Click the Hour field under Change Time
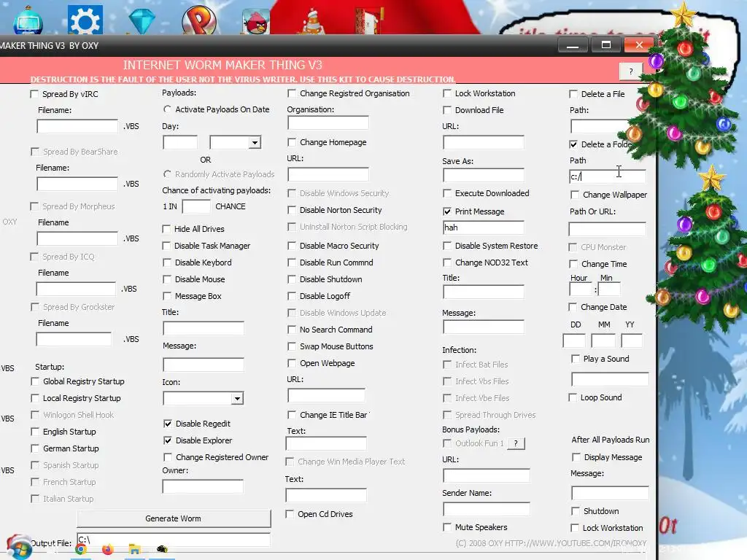The height and width of the screenshot is (560, 747). pos(580,289)
